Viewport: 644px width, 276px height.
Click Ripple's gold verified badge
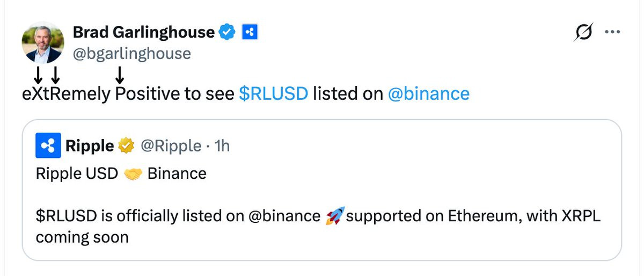[x=127, y=146]
